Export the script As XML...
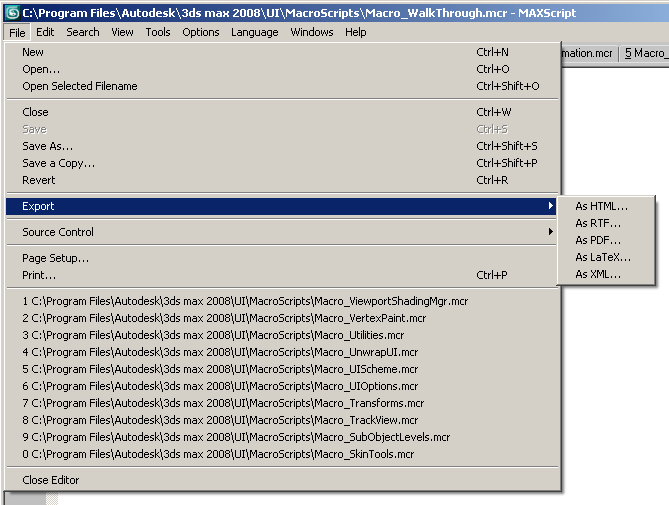Viewport: 669px width, 505px height. point(606,274)
